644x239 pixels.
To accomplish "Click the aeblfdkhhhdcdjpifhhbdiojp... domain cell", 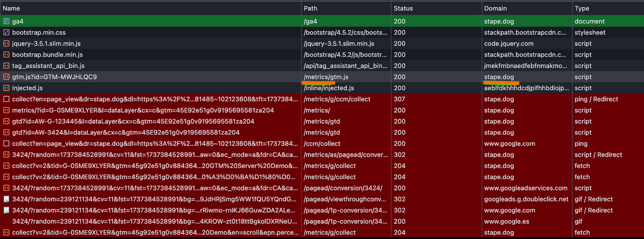I will click(x=526, y=88).
